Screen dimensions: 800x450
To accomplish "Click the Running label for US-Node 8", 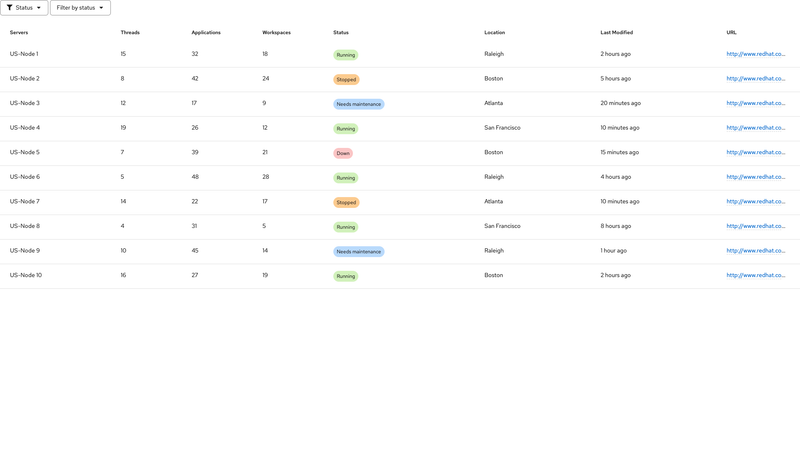I will 345,227.
